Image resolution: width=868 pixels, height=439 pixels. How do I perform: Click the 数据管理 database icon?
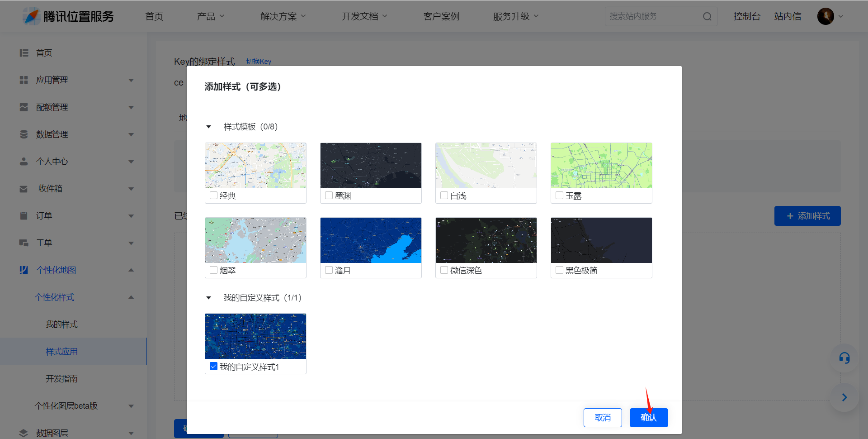24,134
